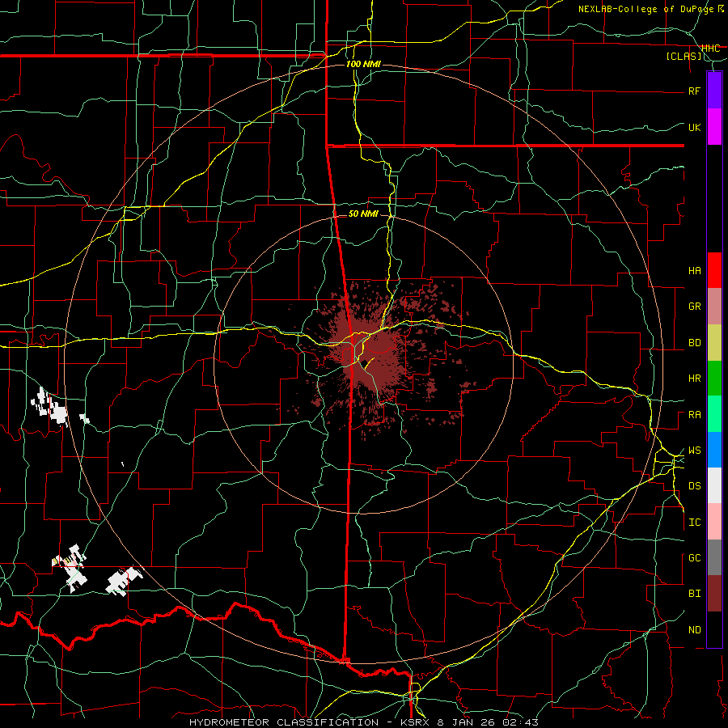Click the HA legend label
728x728 pixels.
(x=694, y=271)
